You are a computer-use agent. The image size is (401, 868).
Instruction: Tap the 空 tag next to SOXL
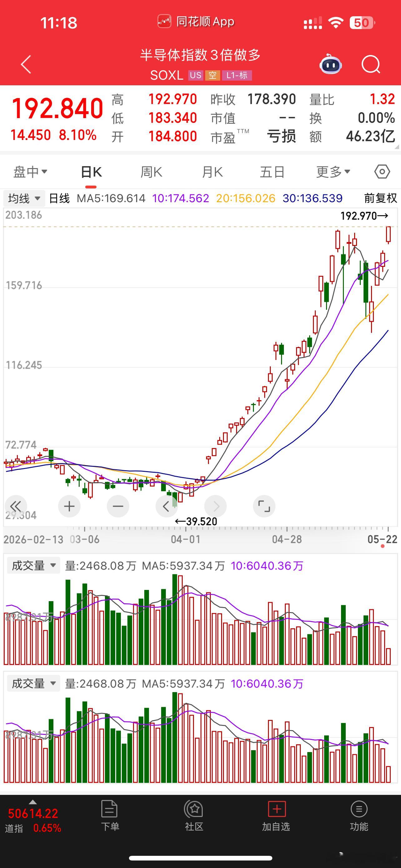click(212, 75)
